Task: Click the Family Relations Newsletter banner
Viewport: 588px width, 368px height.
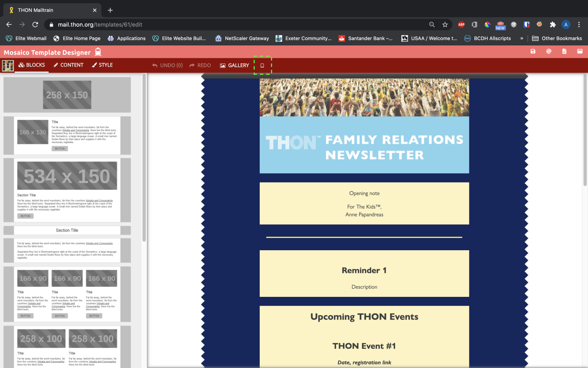Action: pos(364,145)
